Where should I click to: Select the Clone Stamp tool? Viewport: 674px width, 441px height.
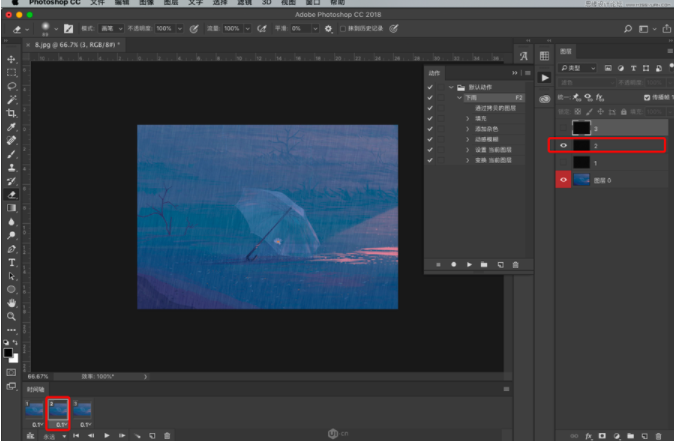click(11, 168)
